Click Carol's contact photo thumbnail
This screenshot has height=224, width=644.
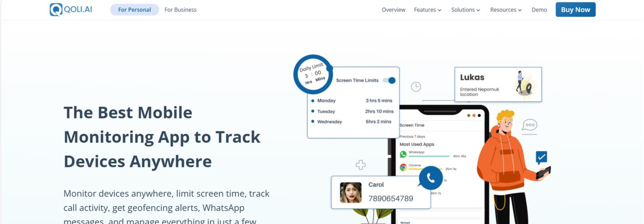point(351,192)
